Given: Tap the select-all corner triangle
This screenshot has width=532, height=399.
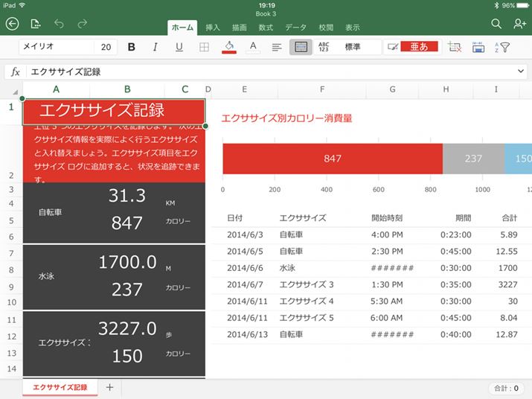Looking at the screenshot, I should pos(15,92).
